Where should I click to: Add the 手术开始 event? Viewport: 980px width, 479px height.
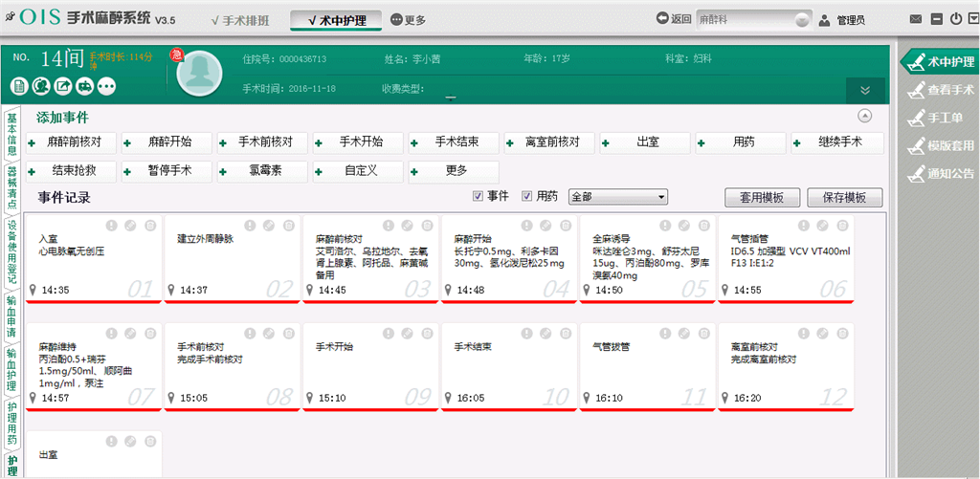tap(358, 142)
